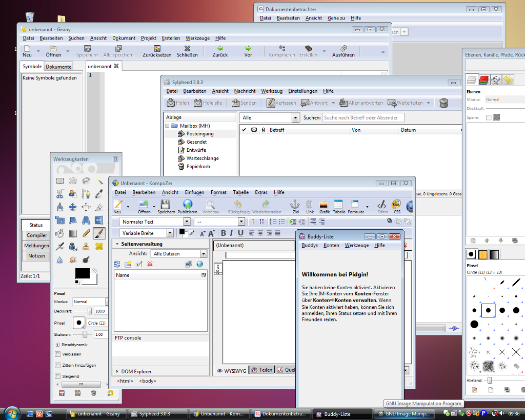The height and width of the screenshot is (420, 525).
Task: Open the Alle filter dropdown in Sylpheed
Action: (x=295, y=118)
